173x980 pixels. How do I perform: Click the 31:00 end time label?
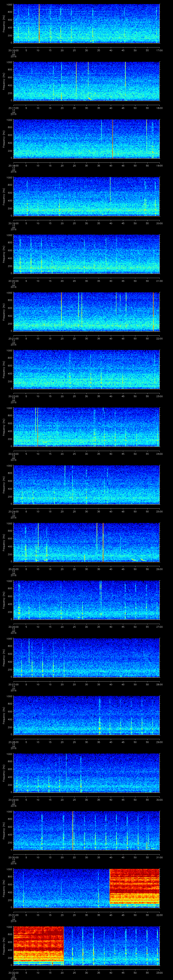point(160,858)
